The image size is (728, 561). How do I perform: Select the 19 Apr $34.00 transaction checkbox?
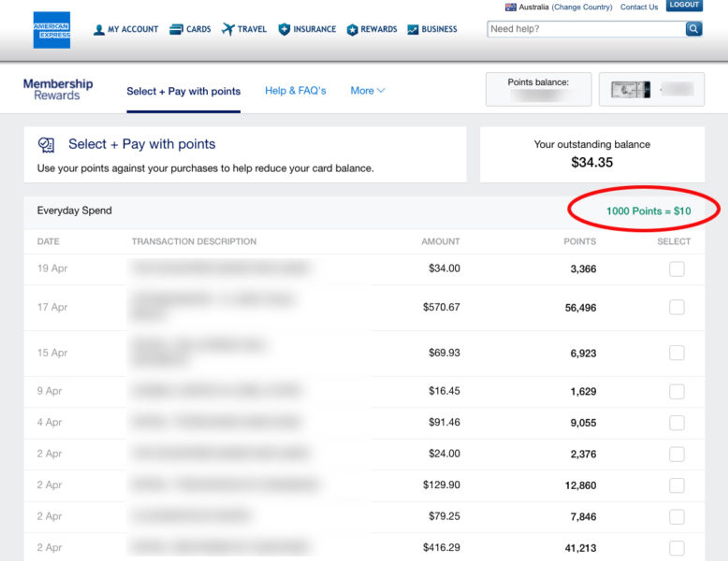click(x=677, y=269)
